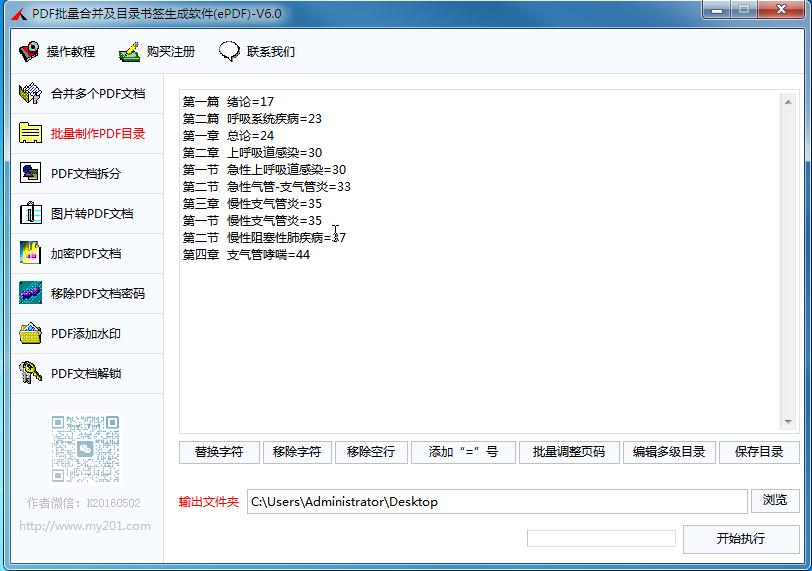Switch to 合并多个PDF文档 function
812x571 pixels.
click(87, 94)
